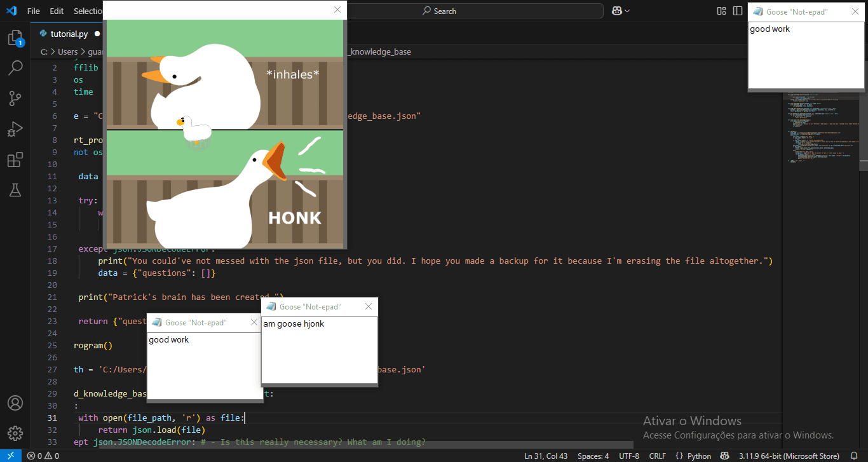This screenshot has height=462, width=868.
Task: Open the Explorer view in activity bar
Action: [15, 38]
